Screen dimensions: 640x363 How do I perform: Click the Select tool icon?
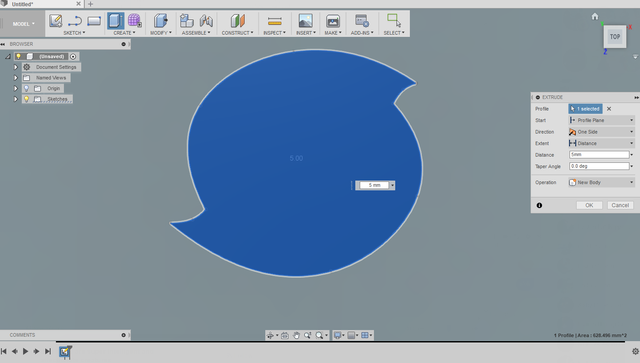(x=394, y=20)
